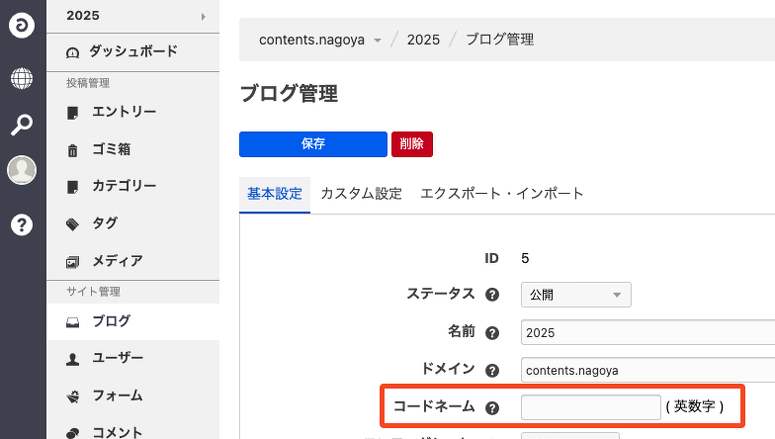775x439 pixels.
Task: Switch to the カスタム設定 tab
Action: tap(361, 194)
